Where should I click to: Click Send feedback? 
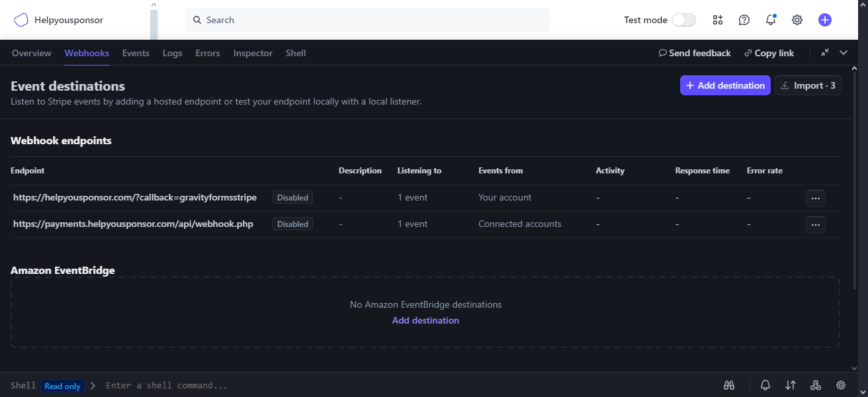pos(695,53)
